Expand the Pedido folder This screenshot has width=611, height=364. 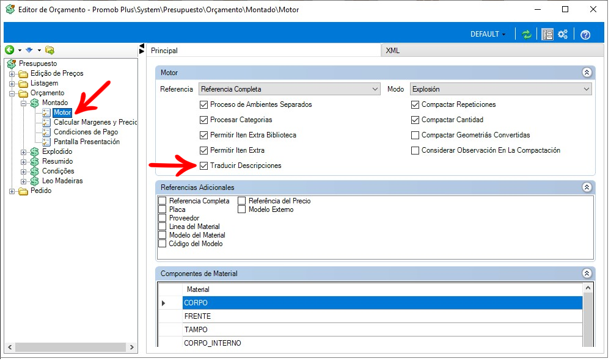12,191
